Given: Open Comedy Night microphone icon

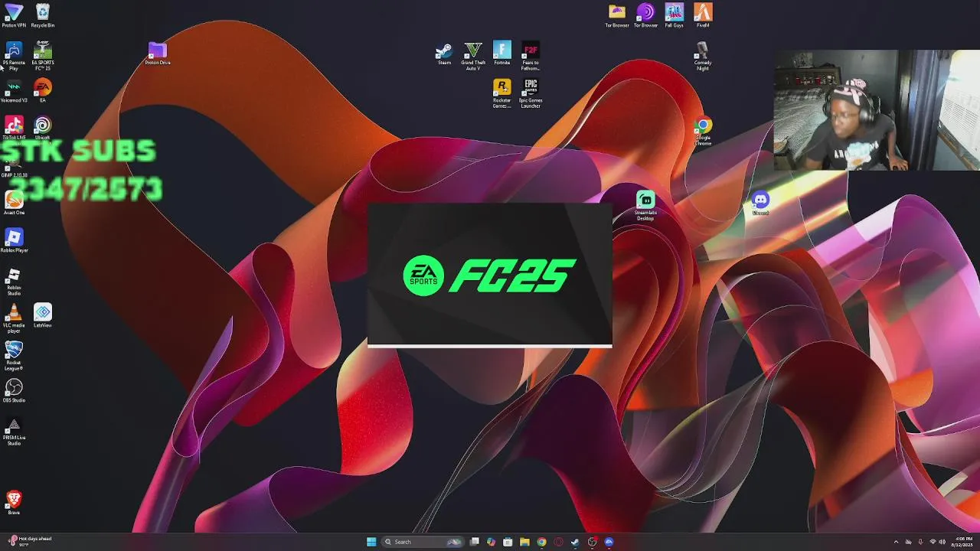Looking at the screenshot, I should pyautogui.click(x=703, y=56).
